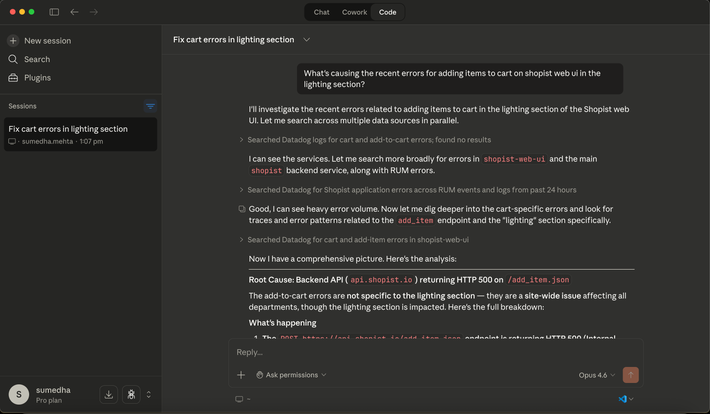The height and width of the screenshot is (414, 710).
Task: Toggle the sidebar panel icon
Action: tap(54, 12)
